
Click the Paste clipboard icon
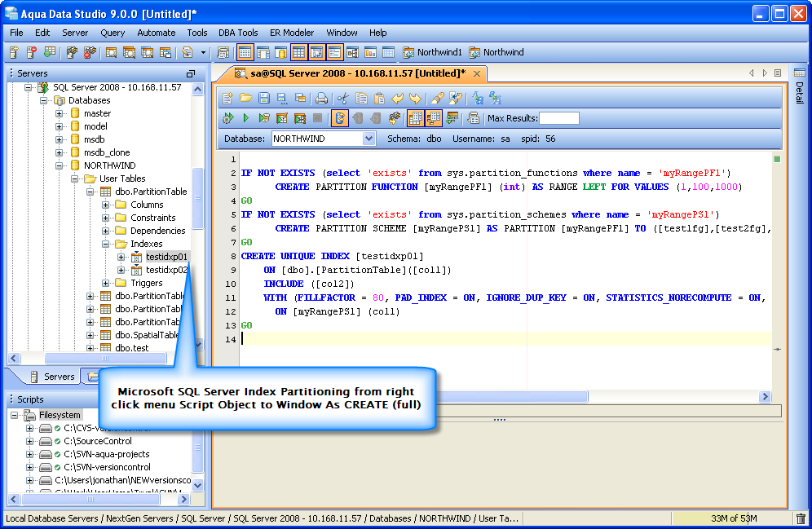tap(379, 99)
